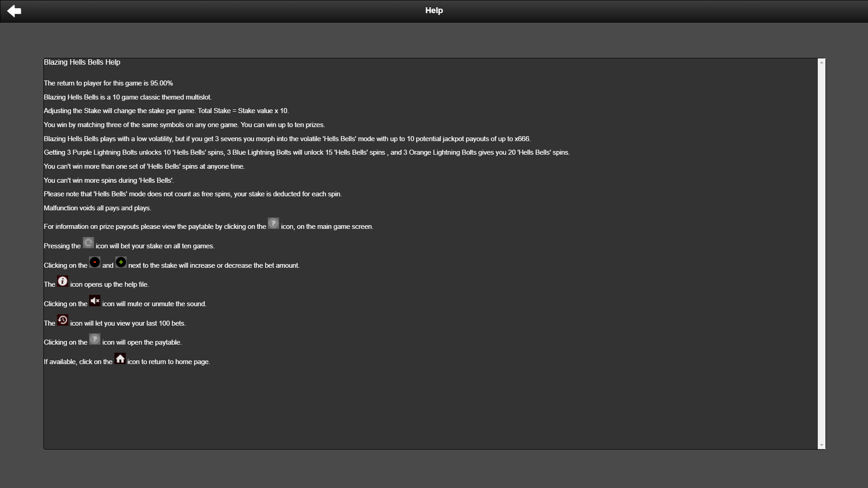Click the bet history clock icon
The height and width of the screenshot is (488, 868).
(62, 320)
